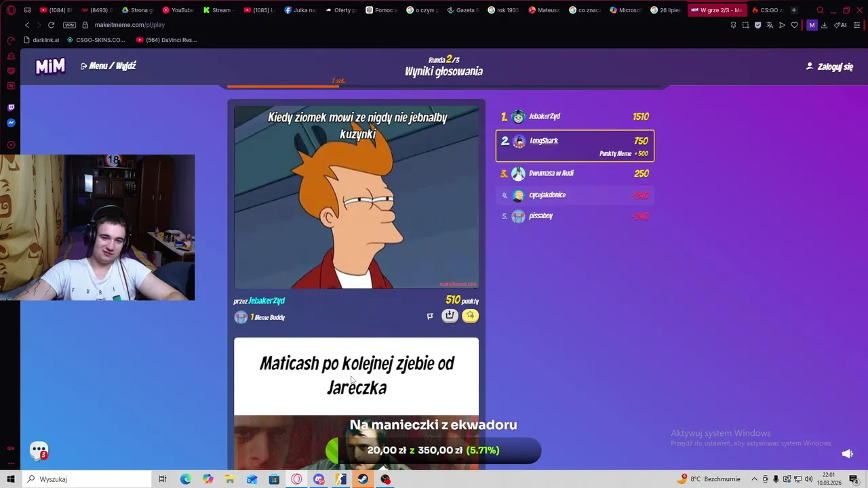
Task: Click the Fry meme image
Action: point(356,197)
